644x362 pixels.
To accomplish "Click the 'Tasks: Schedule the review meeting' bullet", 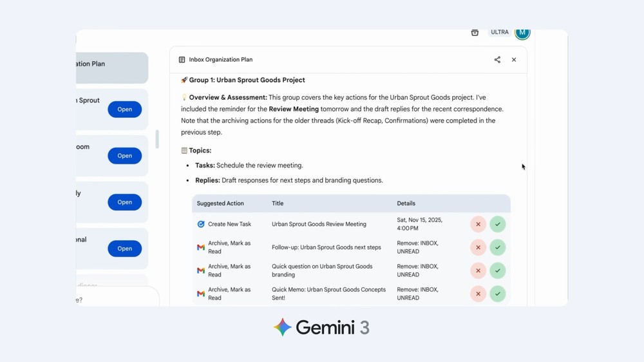I will point(249,165).
